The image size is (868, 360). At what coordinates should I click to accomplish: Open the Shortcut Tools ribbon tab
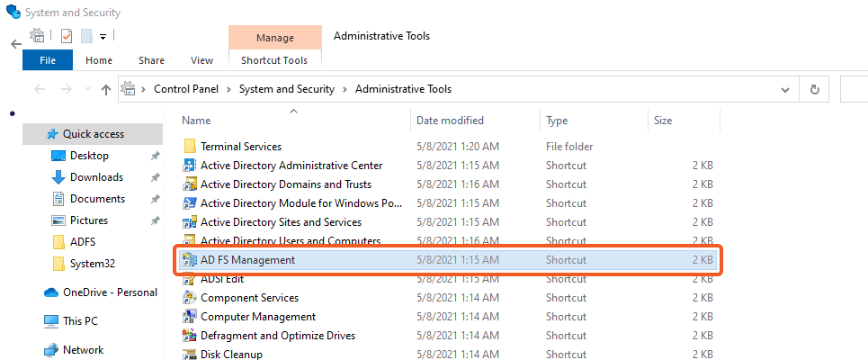click(274, 60)
